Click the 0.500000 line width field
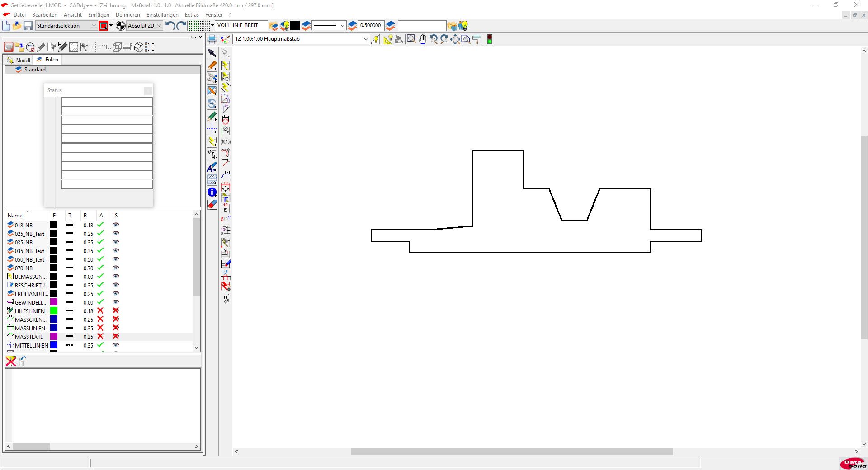This screenshot has width=868, height=470. [371, 26]
